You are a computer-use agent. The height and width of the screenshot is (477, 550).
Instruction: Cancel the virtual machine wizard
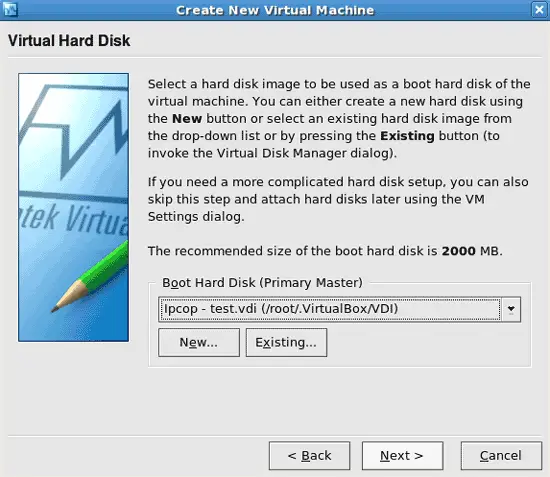(x=501, y=456)
